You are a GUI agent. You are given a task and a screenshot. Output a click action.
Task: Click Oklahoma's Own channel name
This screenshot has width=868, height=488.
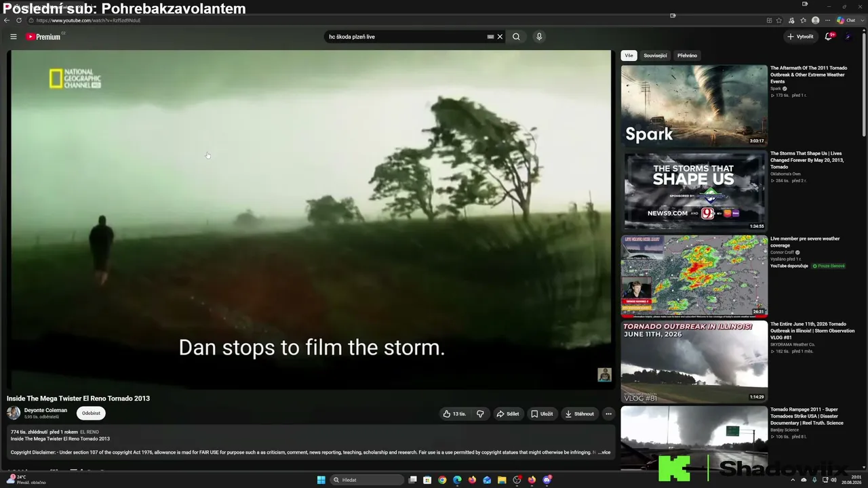coord(785,174)
